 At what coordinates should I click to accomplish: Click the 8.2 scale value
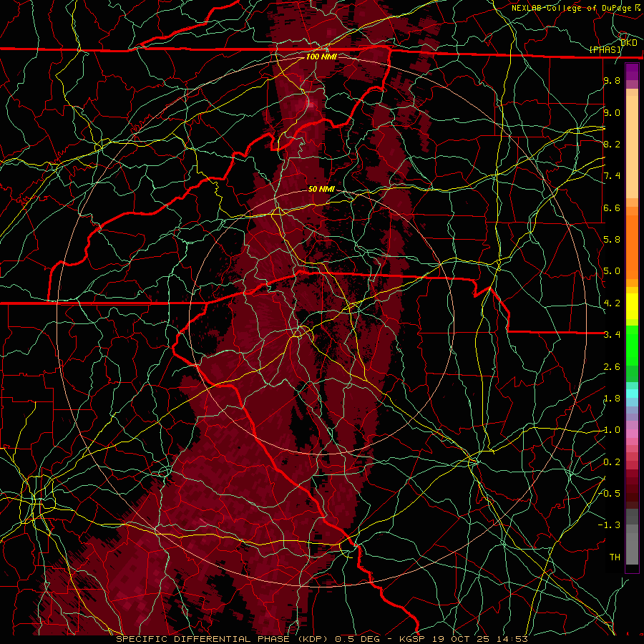612,144
